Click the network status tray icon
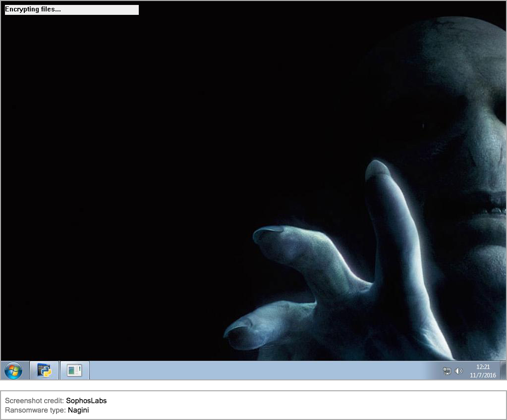 [447, 371]
